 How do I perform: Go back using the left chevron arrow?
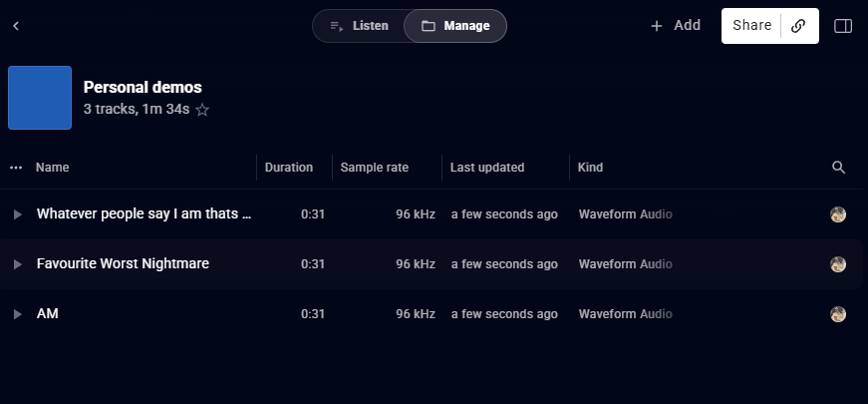pos(16,26)
